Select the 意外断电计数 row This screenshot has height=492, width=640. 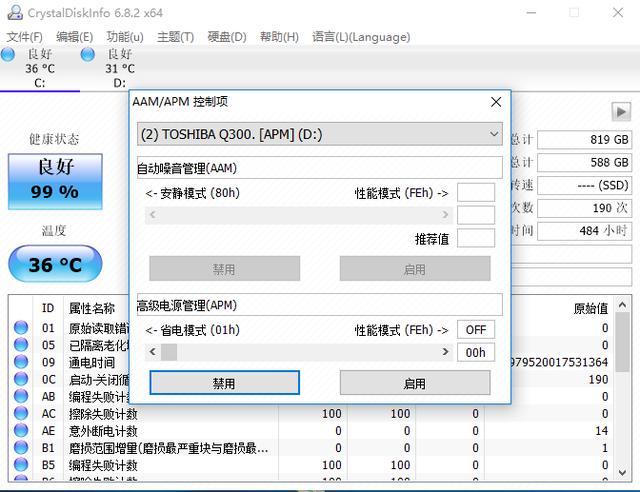[x=309, y=431]
